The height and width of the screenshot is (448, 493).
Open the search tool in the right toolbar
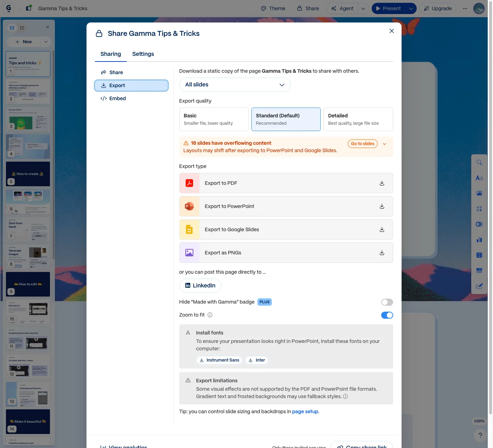(x=479, y=162)
